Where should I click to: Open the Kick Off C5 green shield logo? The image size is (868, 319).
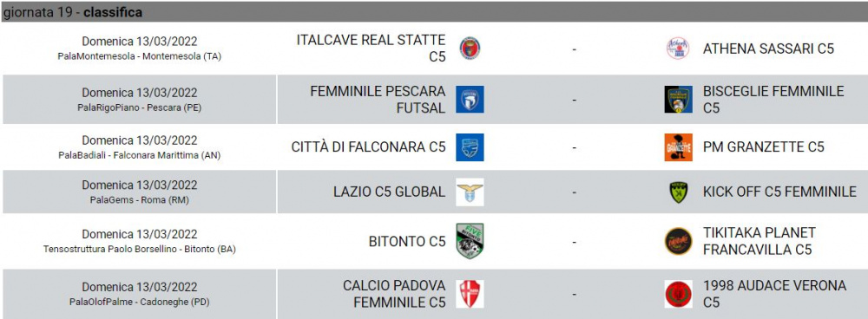(x=678, y=192)
